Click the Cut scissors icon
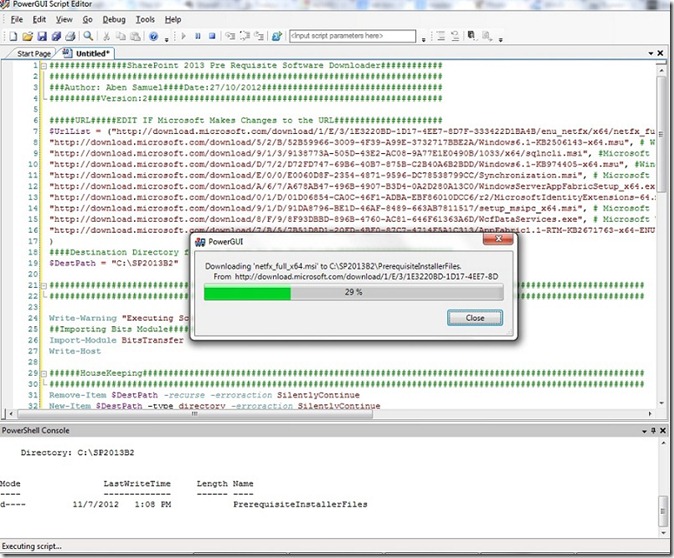This screenshot has width=674, height=558. (106, 37)
